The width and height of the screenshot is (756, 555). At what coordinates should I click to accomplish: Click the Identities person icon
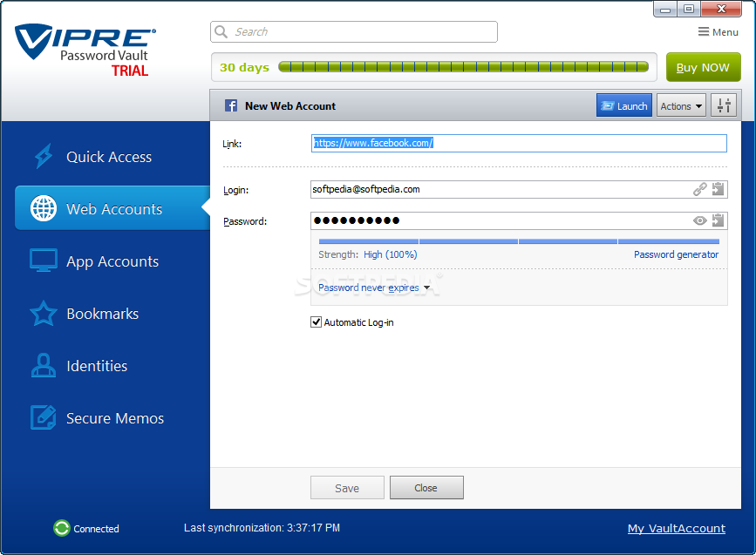pos(44,366)
